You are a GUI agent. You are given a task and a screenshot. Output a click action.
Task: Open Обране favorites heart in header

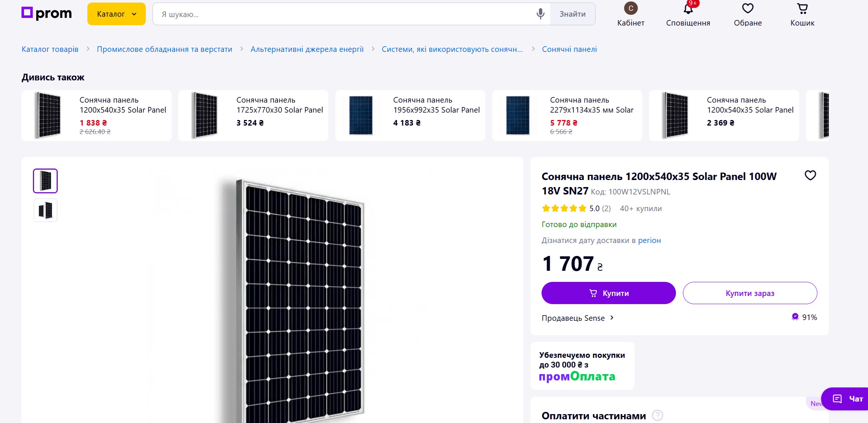[748, 14]
